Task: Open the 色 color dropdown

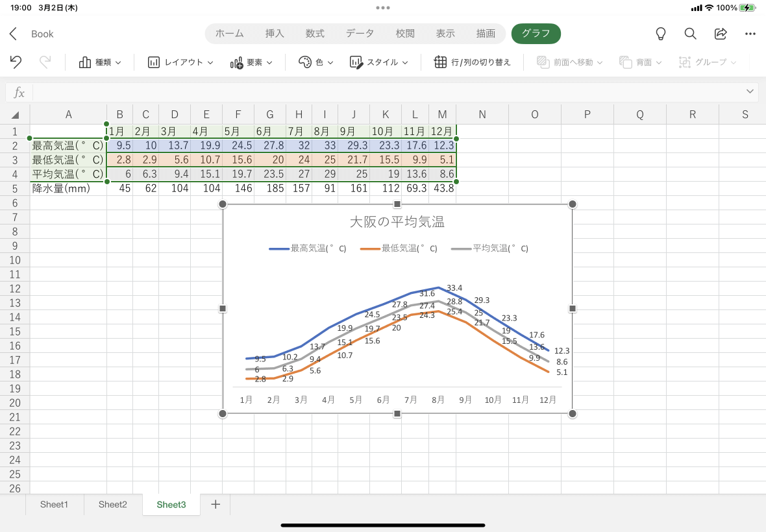Action: tap(315, 62)
